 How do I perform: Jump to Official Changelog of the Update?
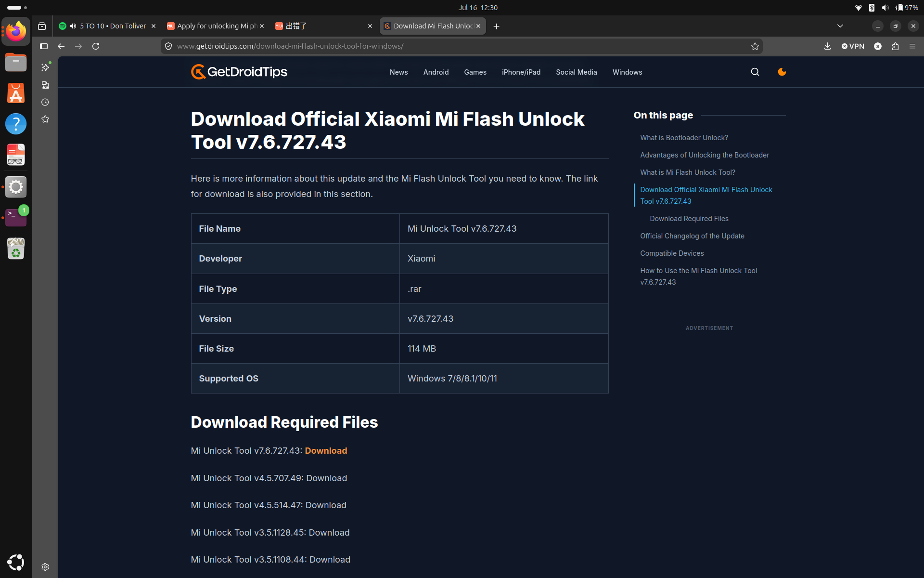[x=692, y=236]
